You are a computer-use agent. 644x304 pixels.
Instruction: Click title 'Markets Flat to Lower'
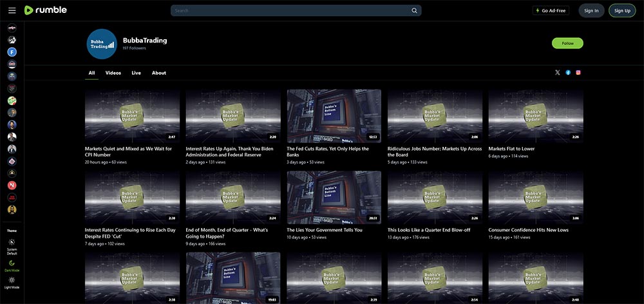(511, 149)
